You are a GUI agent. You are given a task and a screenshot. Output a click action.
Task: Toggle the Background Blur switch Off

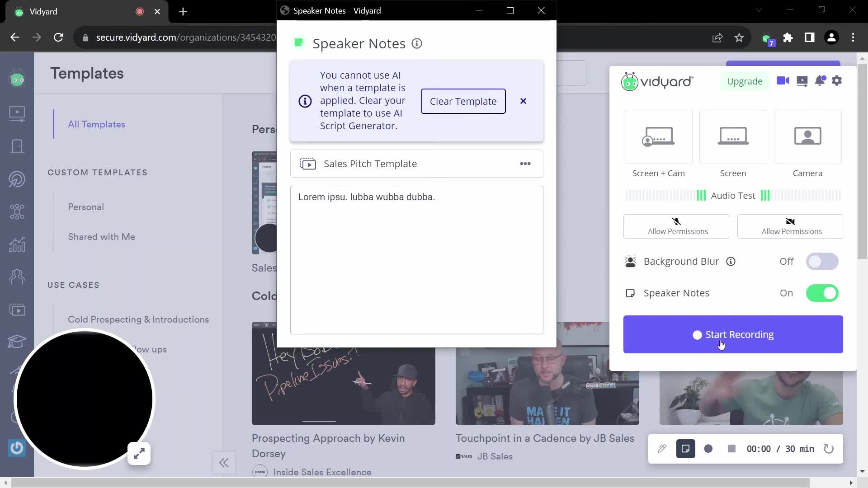pyautogui.click(x=823, y=261)
